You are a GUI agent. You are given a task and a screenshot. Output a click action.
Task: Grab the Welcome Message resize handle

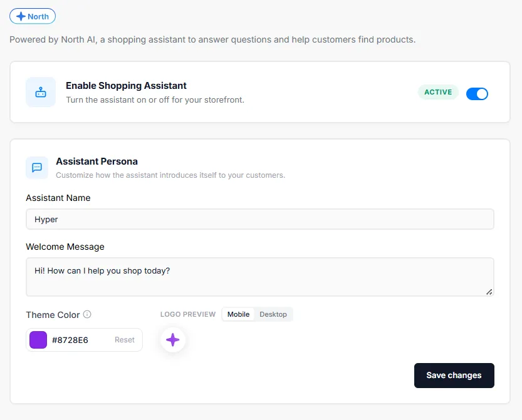pos(489,292)
